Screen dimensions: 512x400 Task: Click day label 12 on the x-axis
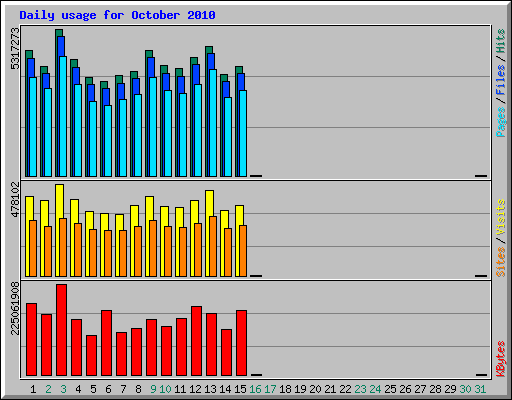[195, 389]
